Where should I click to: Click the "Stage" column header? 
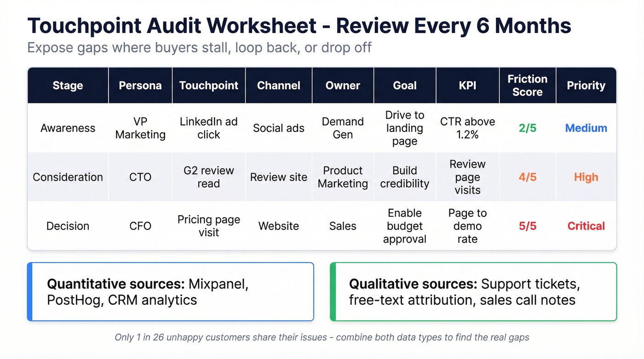(x=67, y=85)
